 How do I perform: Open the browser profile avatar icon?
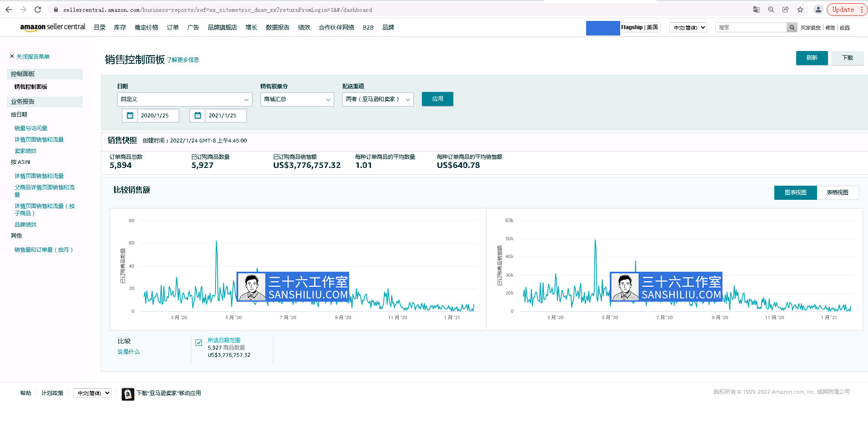(x=818, y=10)
